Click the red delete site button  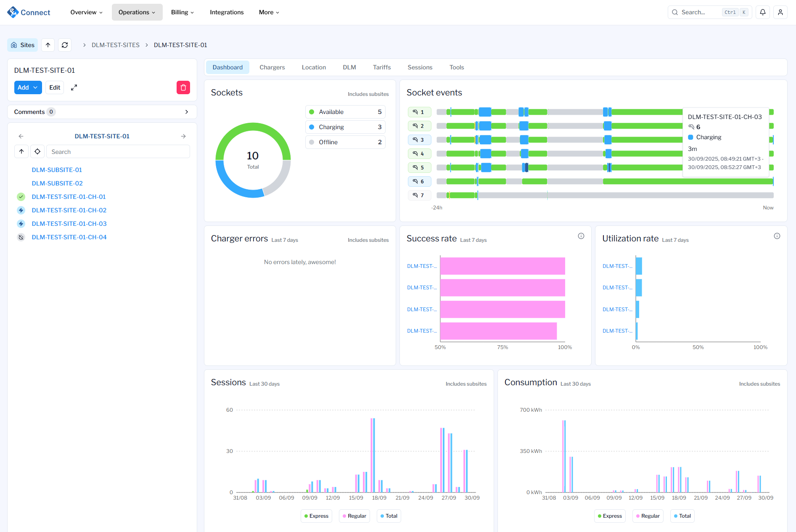click(x=183, y=87)
